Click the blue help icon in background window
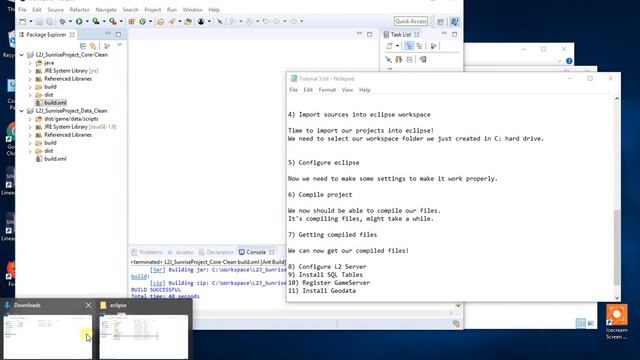Image resolution: width=640 pixels, height=360 pixels. [x=569, y=61]
